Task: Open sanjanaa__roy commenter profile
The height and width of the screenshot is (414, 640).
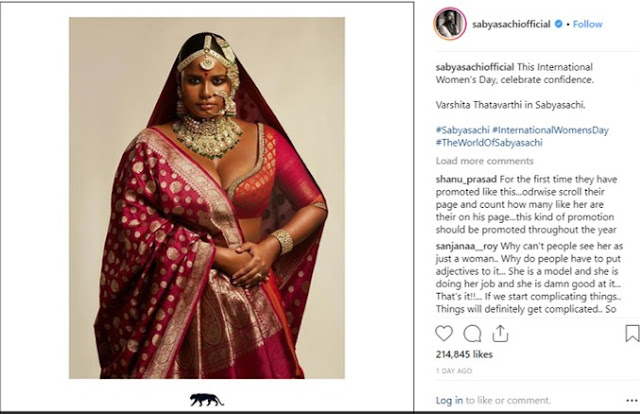Action: (x=467, y=242)
